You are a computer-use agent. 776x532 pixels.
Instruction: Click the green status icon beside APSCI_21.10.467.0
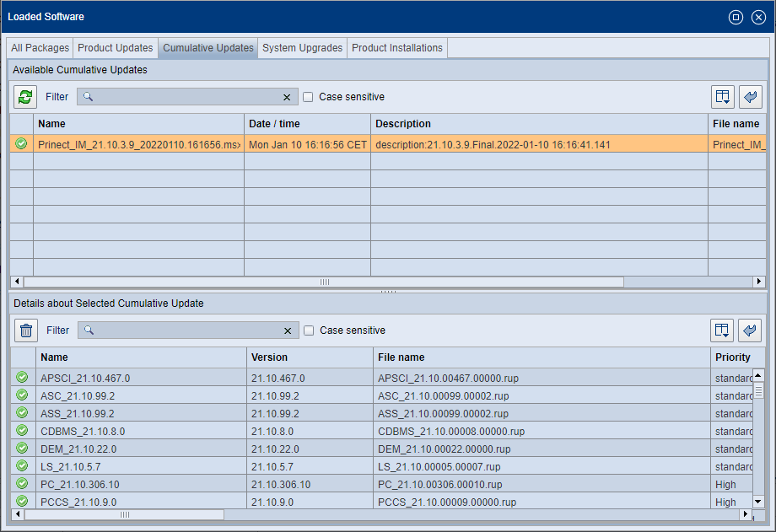(x=21, y=378)
